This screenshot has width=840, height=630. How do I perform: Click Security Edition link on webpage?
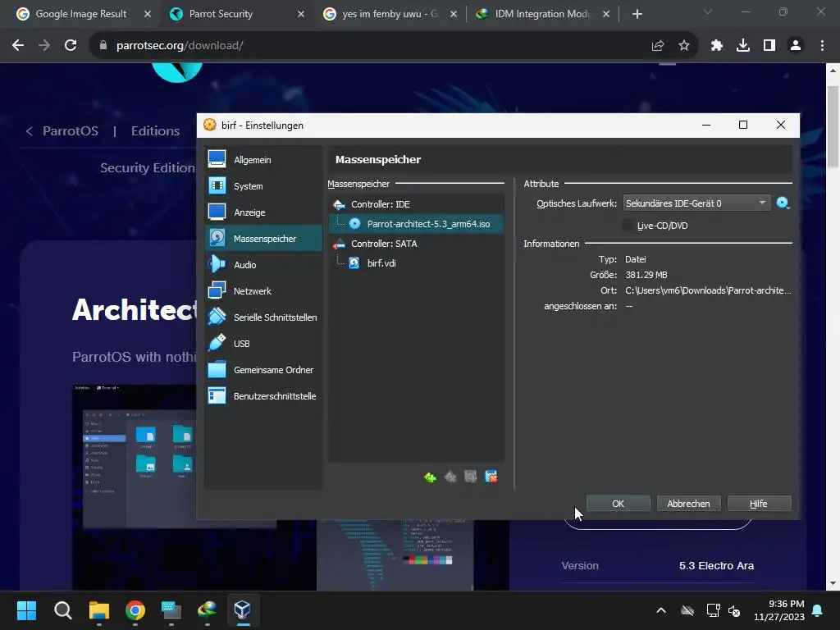tap(148, 167)
